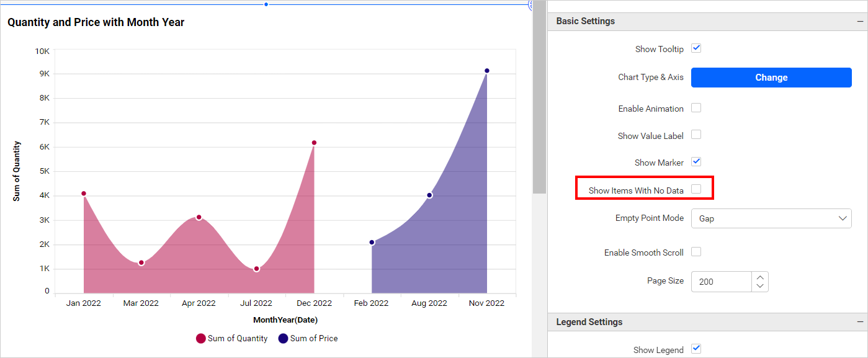
Task: Click the Dec 2022 quantity data marker
Action: click(314, 143)
